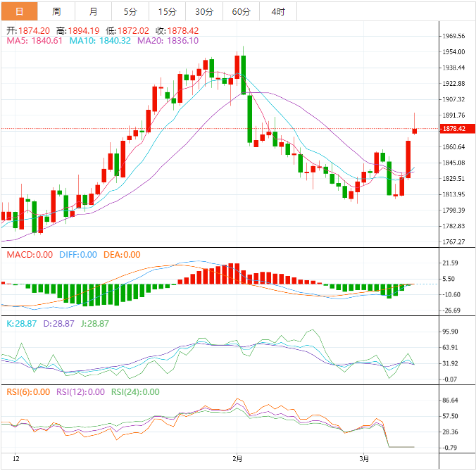Click the red 1878.42 current price tag

pyautogui.click(x=453, y=129)
